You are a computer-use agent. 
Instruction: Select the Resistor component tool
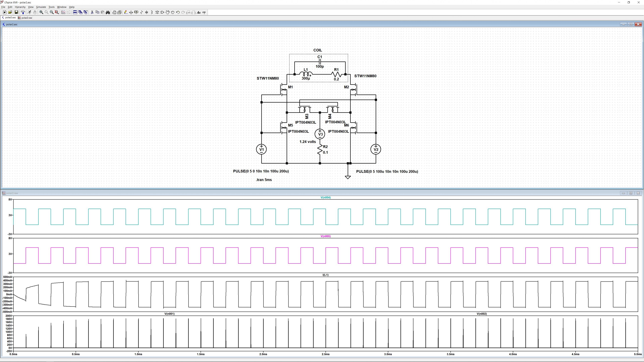[x=142, y=12]
